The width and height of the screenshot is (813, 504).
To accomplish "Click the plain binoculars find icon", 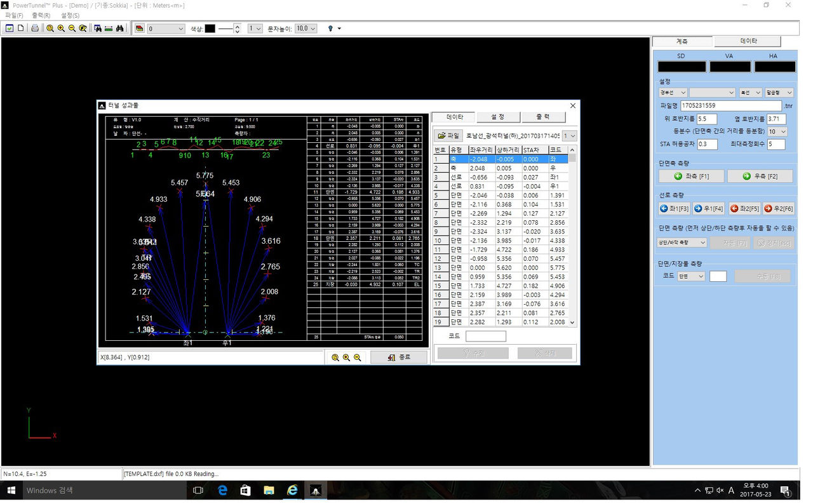I will 119,29.
